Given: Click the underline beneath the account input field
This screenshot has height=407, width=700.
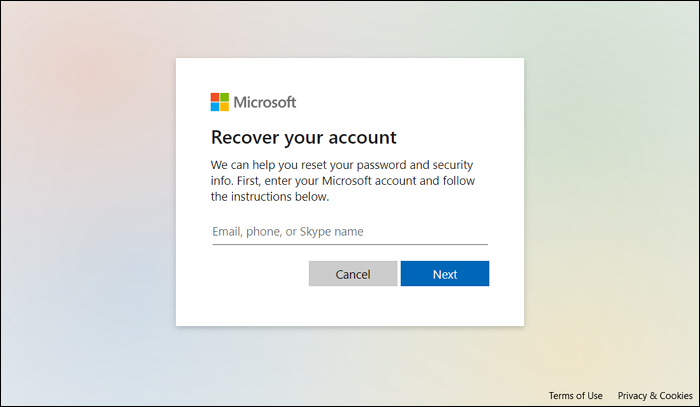Looking at the screenshot, I should (349, 244).
